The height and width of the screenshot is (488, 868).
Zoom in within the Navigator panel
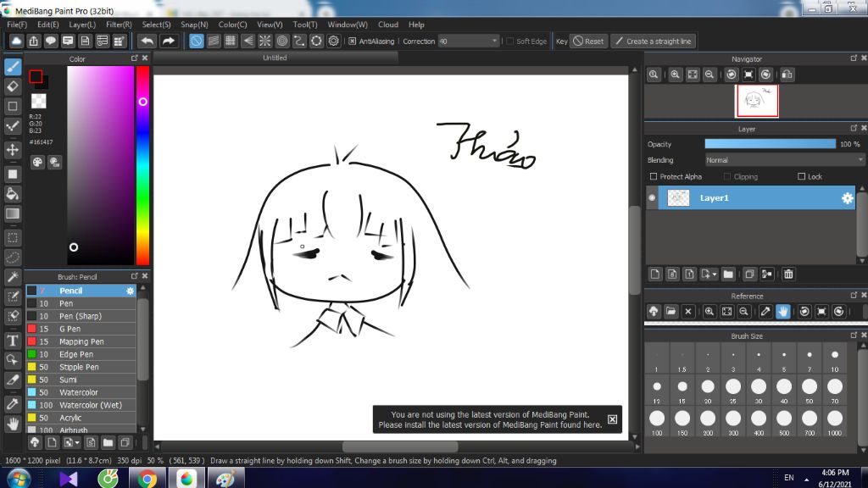[675, 75]
